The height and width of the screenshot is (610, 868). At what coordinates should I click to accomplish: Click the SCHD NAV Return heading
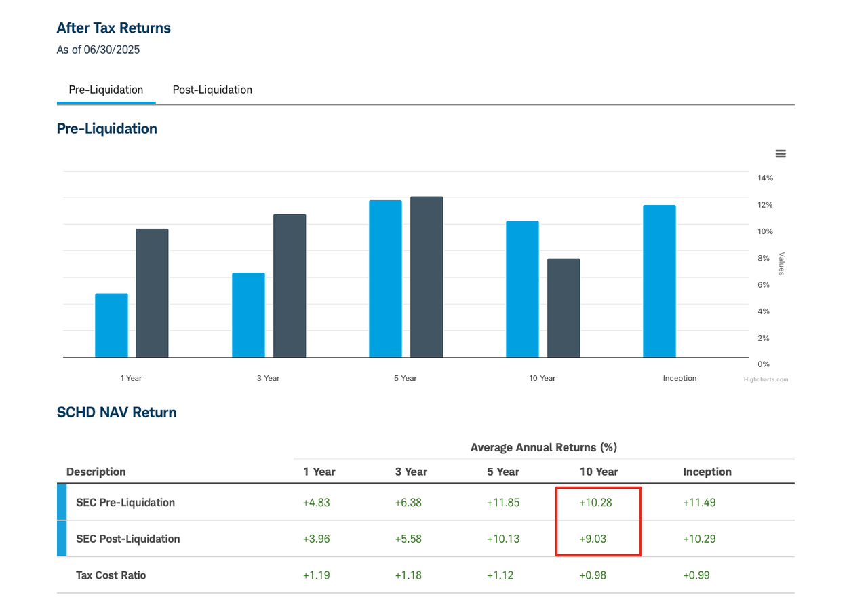(117, 413)
